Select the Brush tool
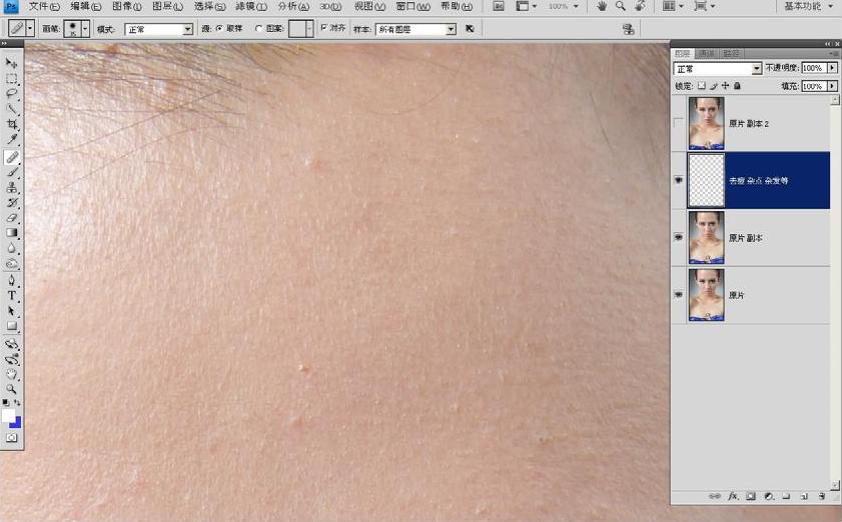Image resolution: width=842 pixels, height=522 pixels. click(x=11, y=172)
